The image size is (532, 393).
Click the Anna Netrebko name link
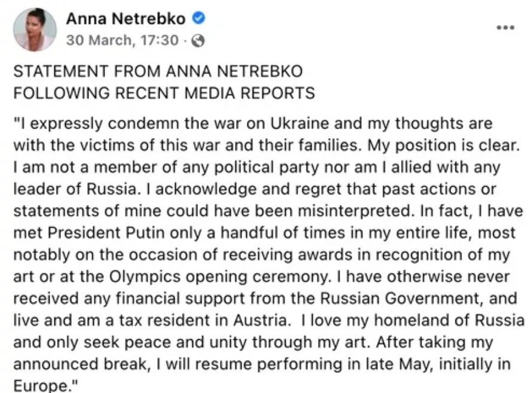[x=126, y=19]
